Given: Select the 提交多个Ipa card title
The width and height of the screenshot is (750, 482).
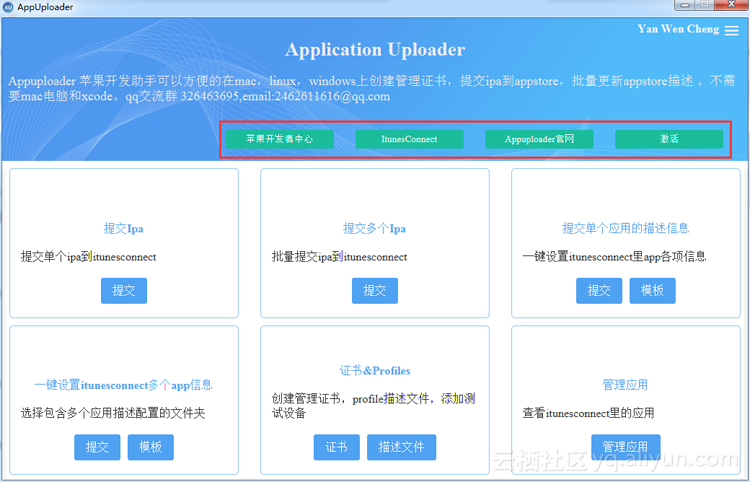Looking at the screenshot, I should (x=375, y=229).
